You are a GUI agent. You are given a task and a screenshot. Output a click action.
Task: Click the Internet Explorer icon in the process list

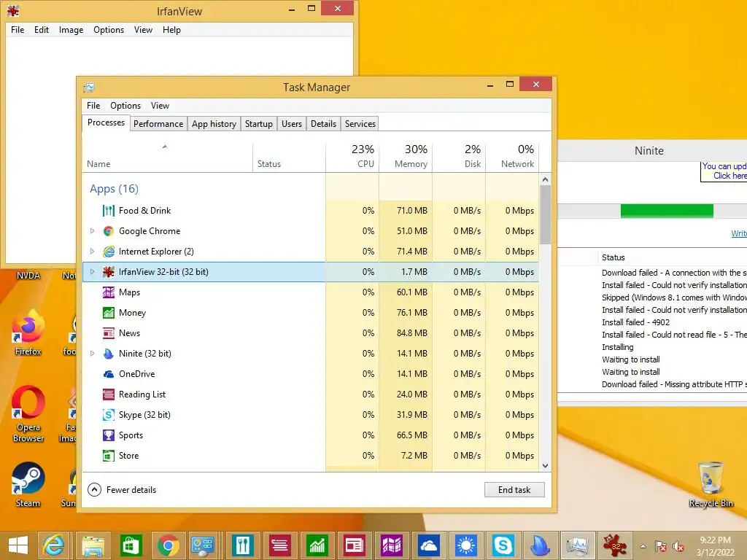(109, 252)
